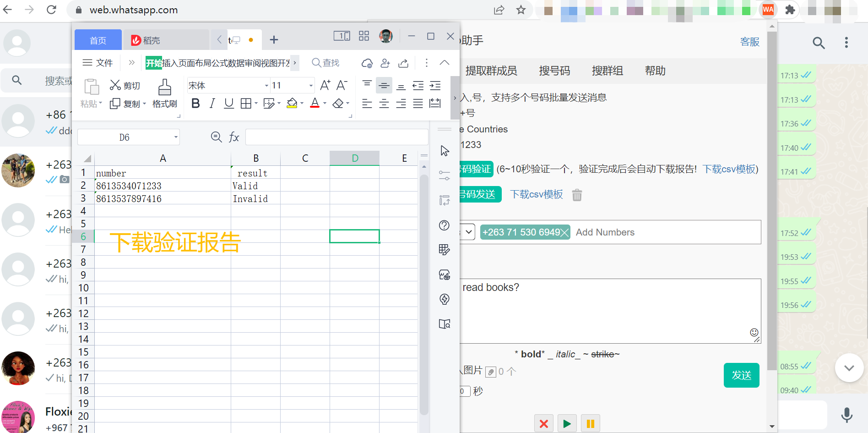This screenshot has width=868, height=433.
Task: Click 下载csv模板 link next to trash icon
Action: [x=537, y=194]
